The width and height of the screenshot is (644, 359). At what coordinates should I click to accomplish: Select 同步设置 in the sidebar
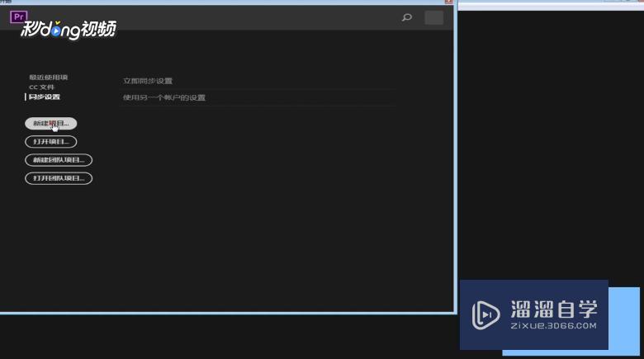(x=45, y=97)
